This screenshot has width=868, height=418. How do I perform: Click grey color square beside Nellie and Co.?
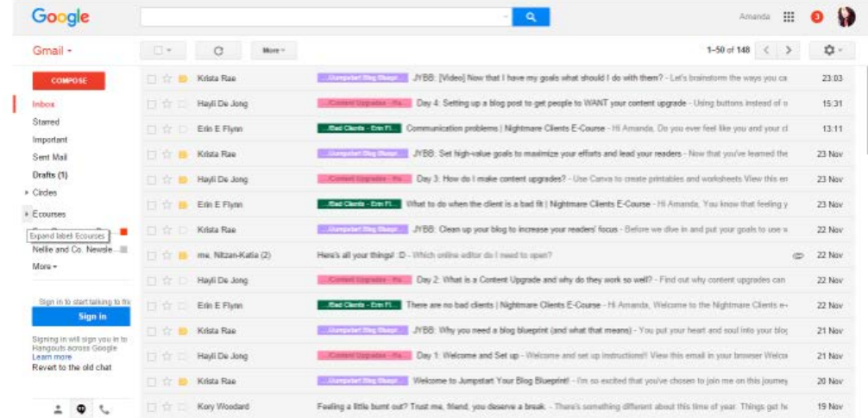[124, 249]
